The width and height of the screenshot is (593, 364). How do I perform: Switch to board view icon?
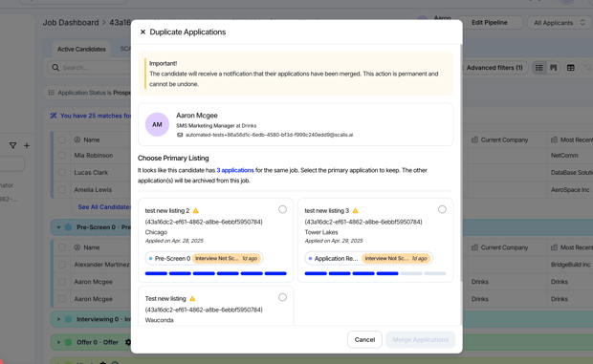[554, 68]
